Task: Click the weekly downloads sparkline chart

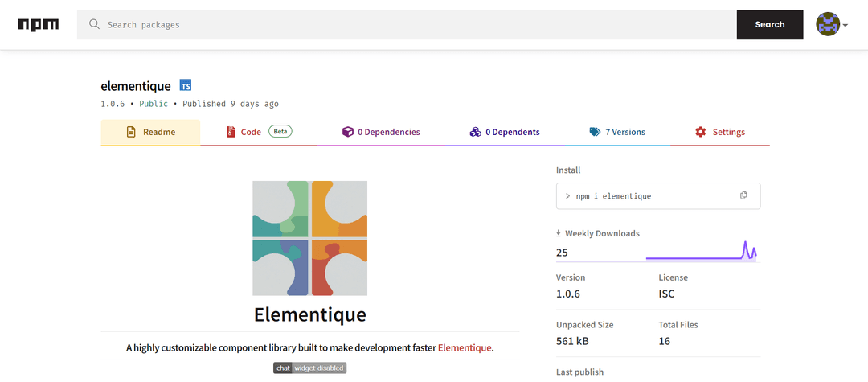Action: click(x=702, y=251)
